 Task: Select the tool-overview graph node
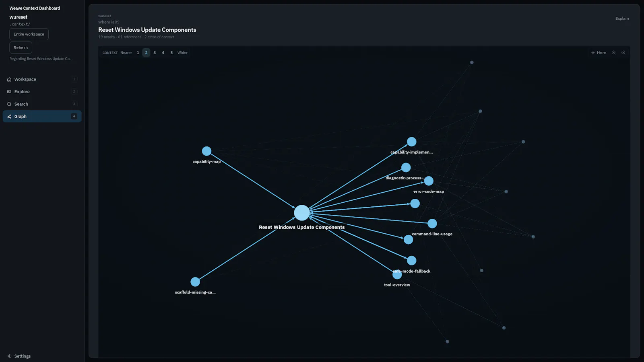coord(397,275)
